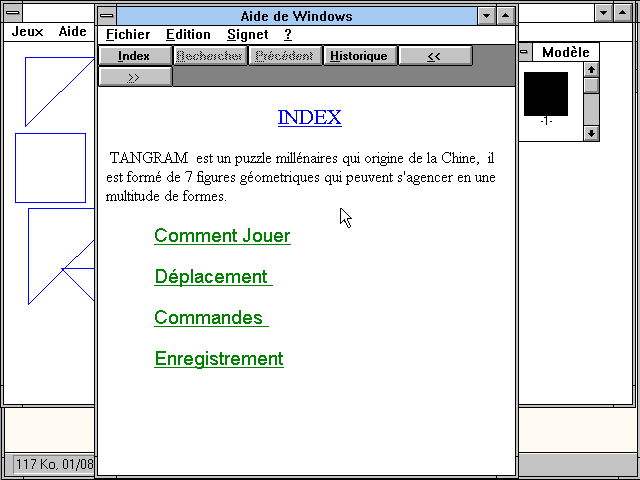This screenshot has height=480, width=640.
Task: Open the Fichier menu in Aide de Windows
Action: click(x=128, y=35)
